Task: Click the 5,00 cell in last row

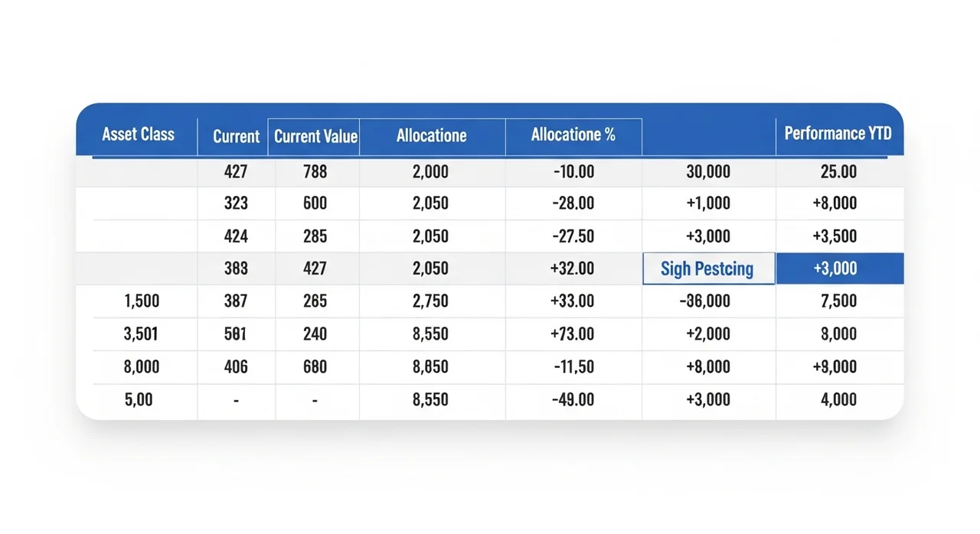Action: coord(139,399)
